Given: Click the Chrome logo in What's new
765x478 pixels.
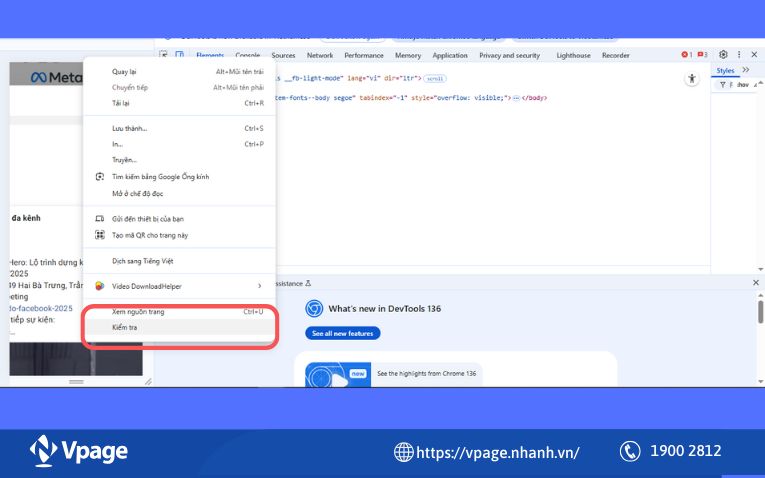Looking at the screenshot, I should [314, 308].
